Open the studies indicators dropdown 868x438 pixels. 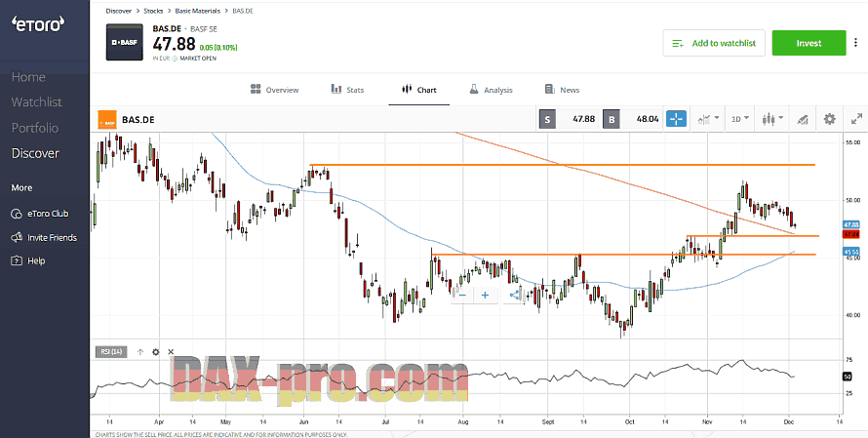point(709,118)
